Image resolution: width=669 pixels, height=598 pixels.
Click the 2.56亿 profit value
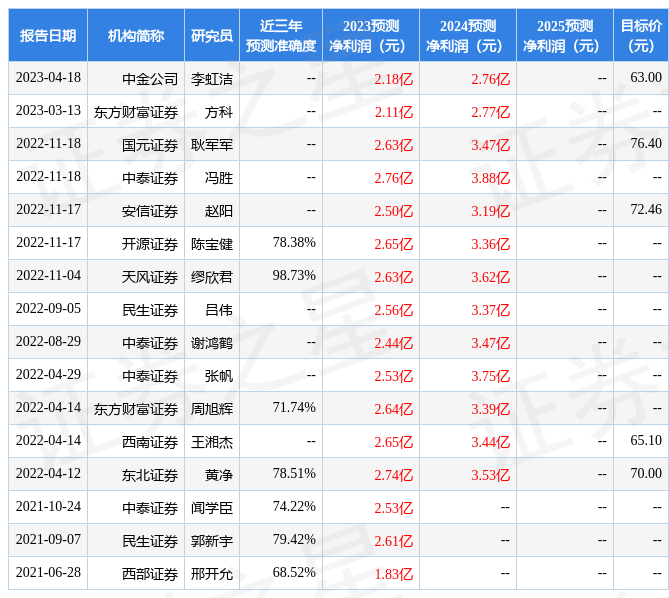click(x=394, y=310)
